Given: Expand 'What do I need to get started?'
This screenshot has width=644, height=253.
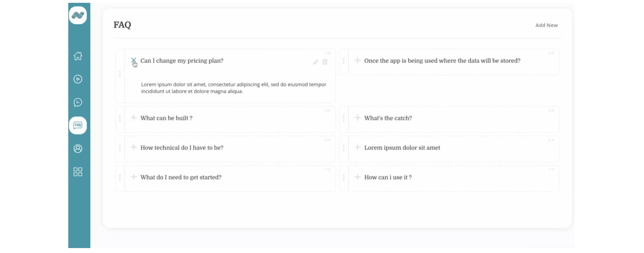Looking at the screenshot, I should (x=134, y=177).
